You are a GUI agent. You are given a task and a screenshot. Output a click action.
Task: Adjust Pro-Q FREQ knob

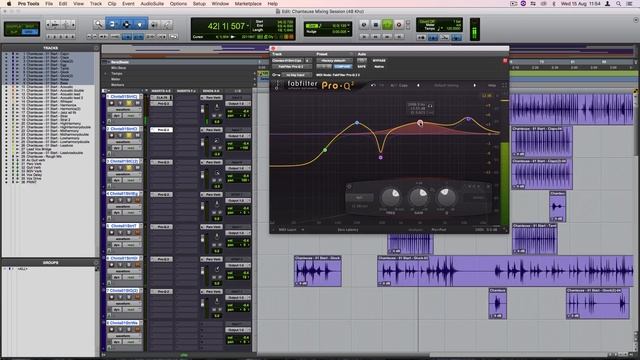click(391, 197)
